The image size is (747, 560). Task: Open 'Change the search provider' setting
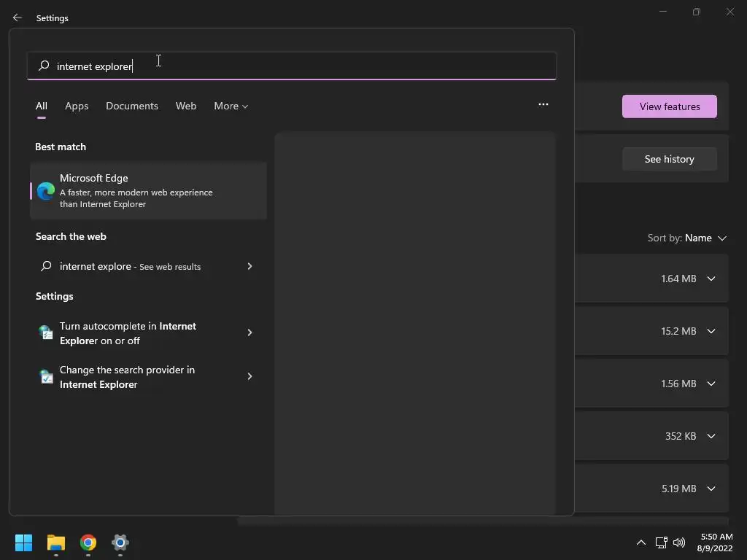point(148,377)
